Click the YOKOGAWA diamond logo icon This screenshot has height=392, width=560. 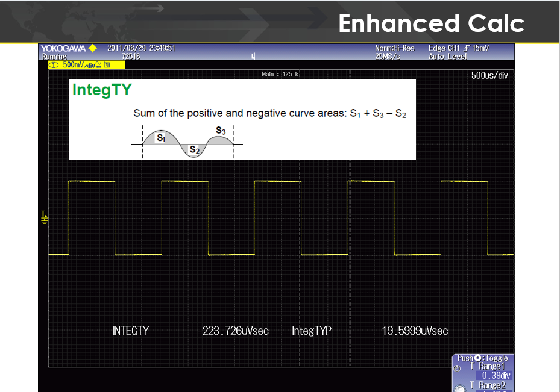point(92,48)
